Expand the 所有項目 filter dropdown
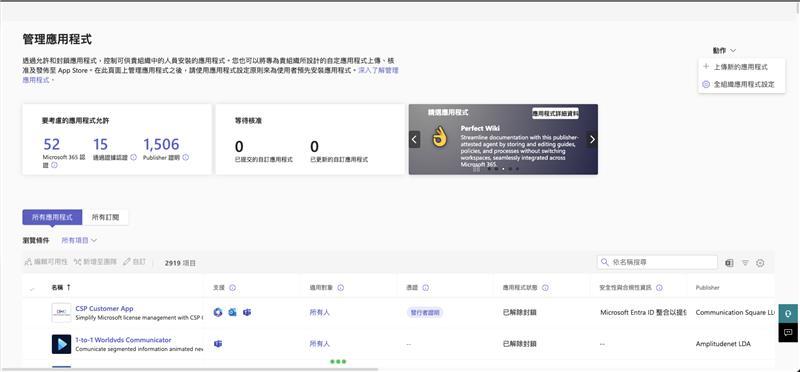Image resolution: width=800 pixels, height=372 pixels. click(x=79, y=240)
